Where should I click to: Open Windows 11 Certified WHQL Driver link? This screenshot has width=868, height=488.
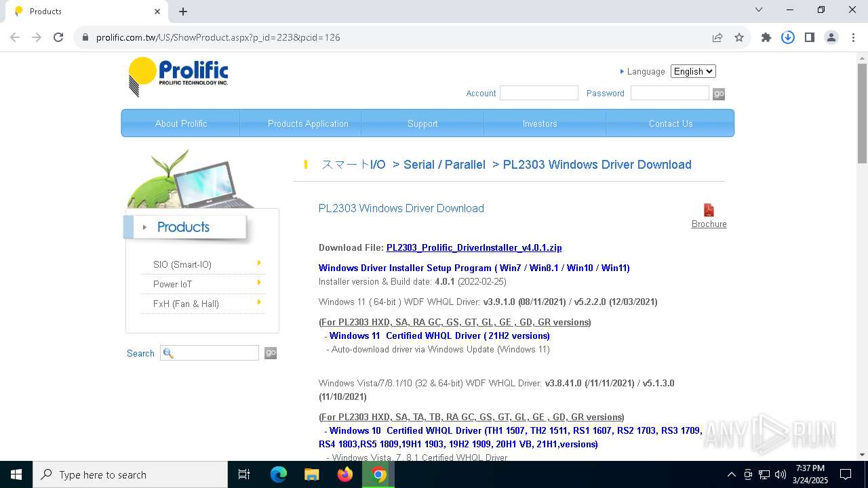pos(439,335)
